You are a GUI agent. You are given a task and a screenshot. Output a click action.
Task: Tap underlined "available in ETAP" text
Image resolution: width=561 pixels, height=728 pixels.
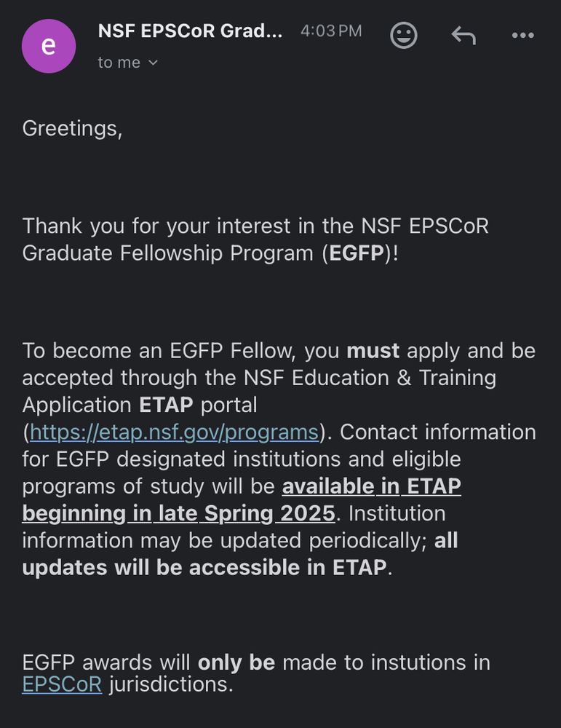click(x=371, y=486)
